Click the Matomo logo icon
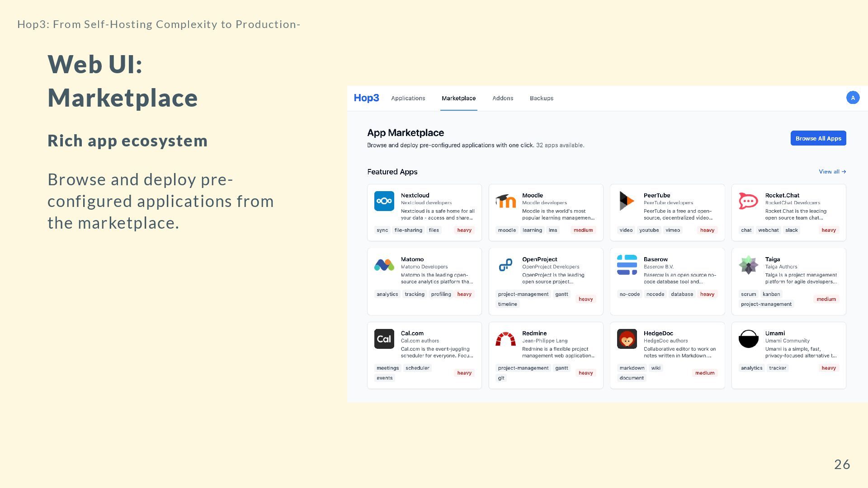The image size is (868, 488). [x=384, y=265]
